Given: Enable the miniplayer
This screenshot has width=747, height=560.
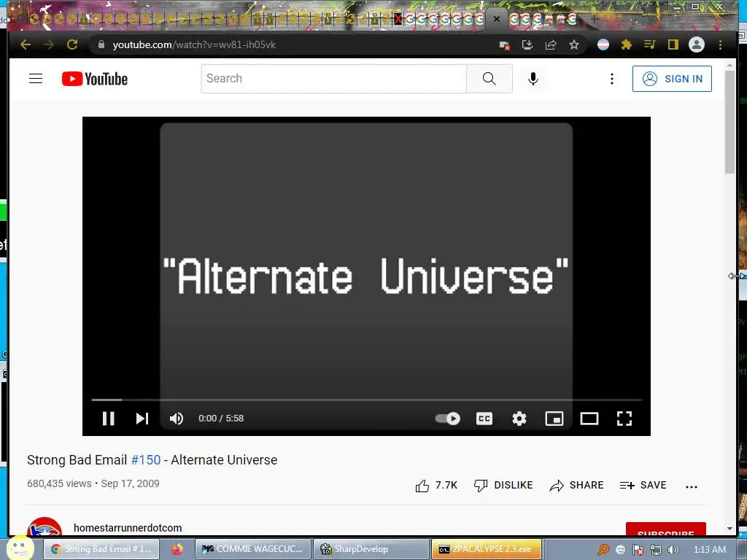Looking at the screenshot, I should point(554,418).
